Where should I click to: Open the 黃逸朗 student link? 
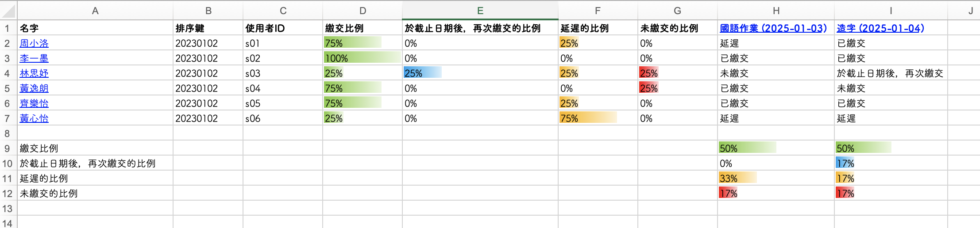pyautogui.click(x=34, y=88)
